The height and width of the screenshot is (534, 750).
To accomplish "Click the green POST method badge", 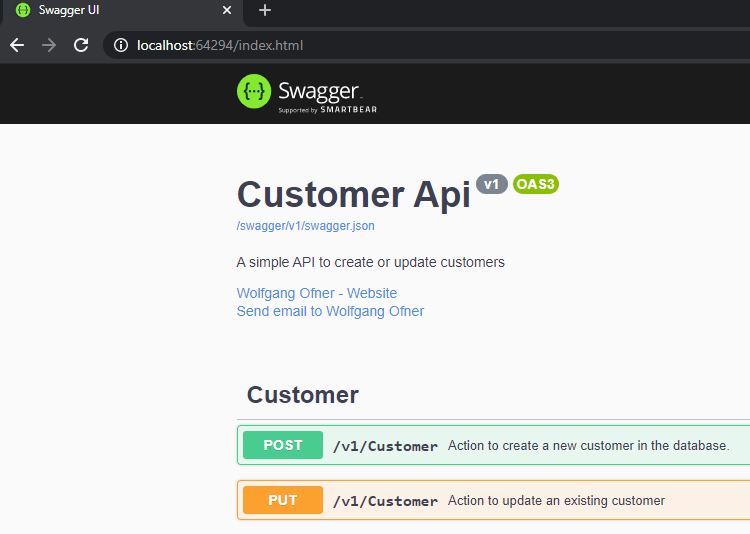I will (x=283, y=445).
